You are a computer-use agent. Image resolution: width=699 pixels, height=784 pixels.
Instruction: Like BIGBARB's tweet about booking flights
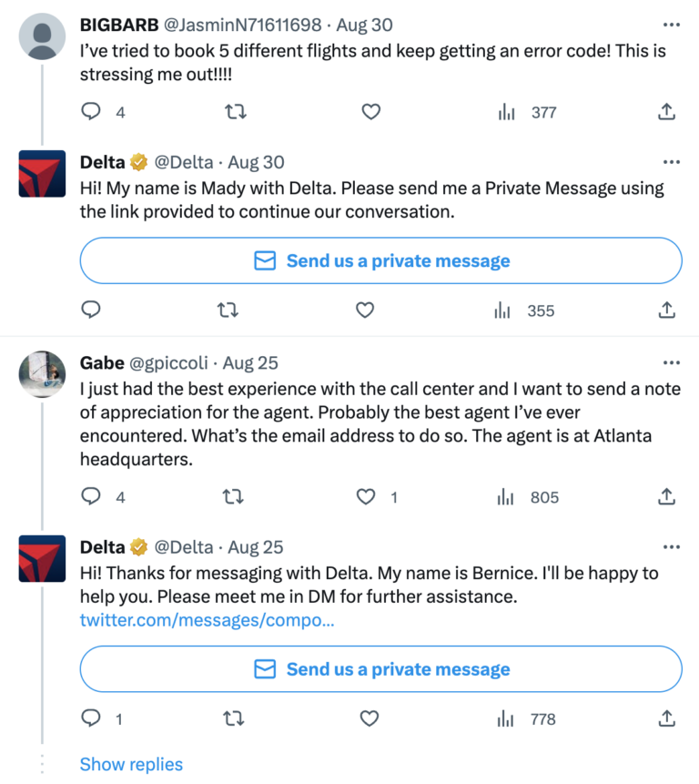coord(370,112)
